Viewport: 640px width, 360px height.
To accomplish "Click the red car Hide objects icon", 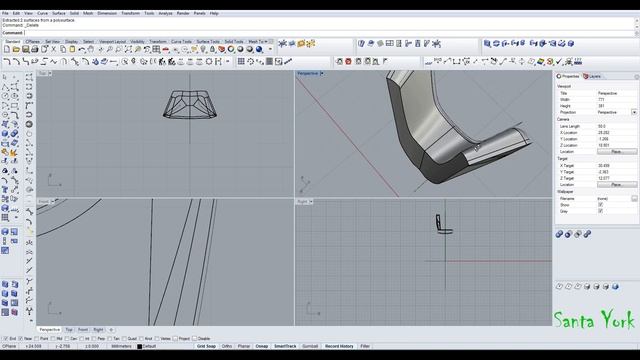I will point(166,49).
